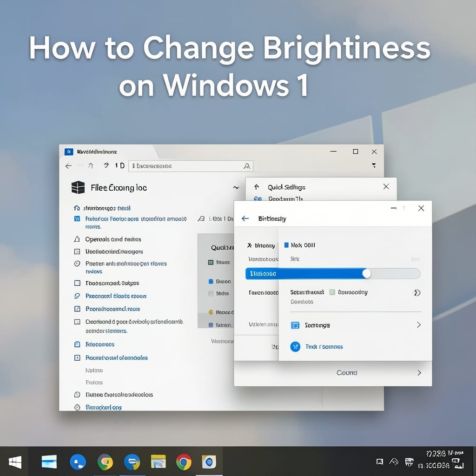The width and height of the screenshot is (476, 476).
Task: Open the blue link below "Frtecereos"
Action: (111, 357)
